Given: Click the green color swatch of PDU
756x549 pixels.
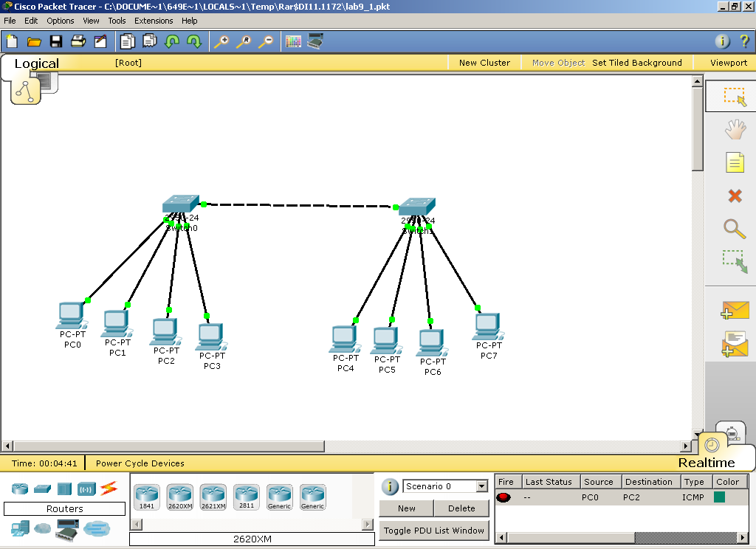Looking at the screenshot, I should 719,497.
